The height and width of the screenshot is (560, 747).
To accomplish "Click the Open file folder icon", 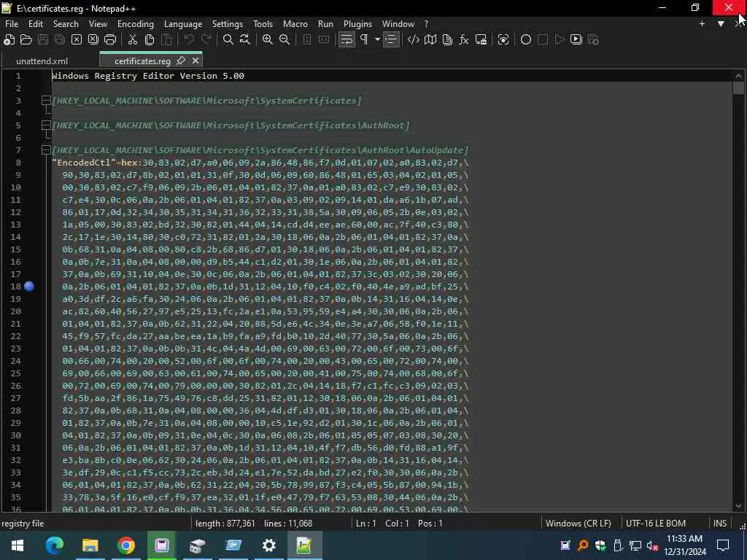I will coord(26,40).
